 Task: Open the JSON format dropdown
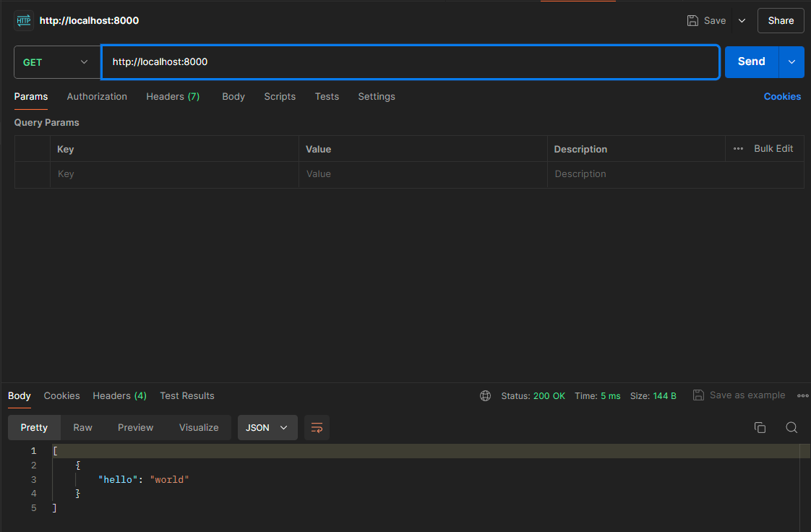(x=267, y=428)
